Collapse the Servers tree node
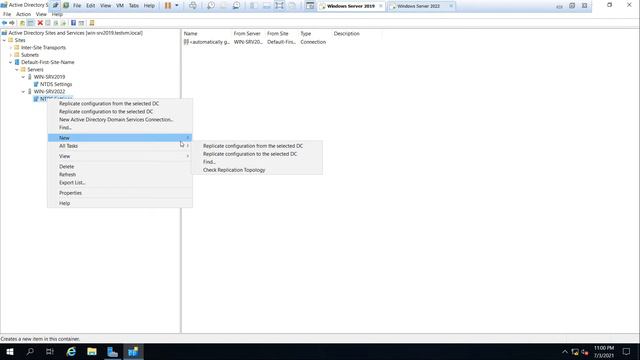The width and height of the screenshot is (640, 360). click(x=17, y=70)
